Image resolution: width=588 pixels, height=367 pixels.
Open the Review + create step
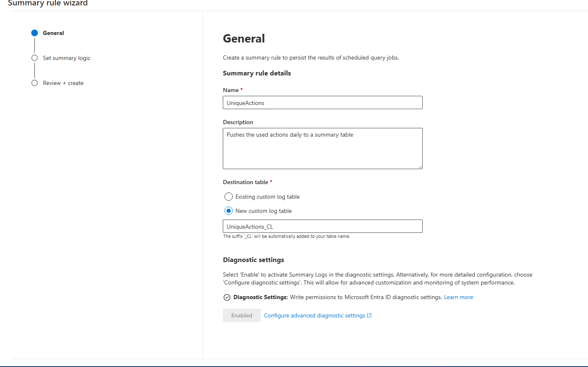pyautogui.click(x=63, y=83)
